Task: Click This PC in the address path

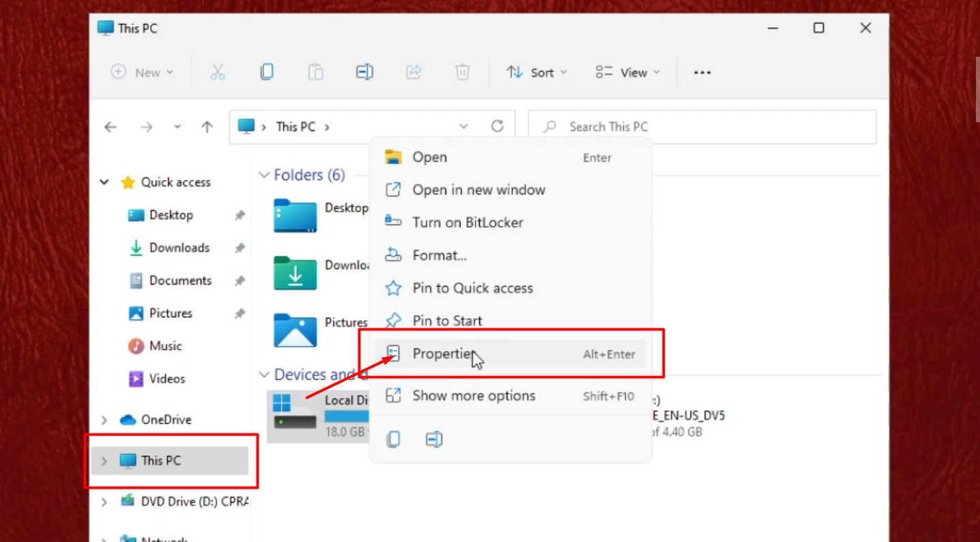Action: click(296, 127)
